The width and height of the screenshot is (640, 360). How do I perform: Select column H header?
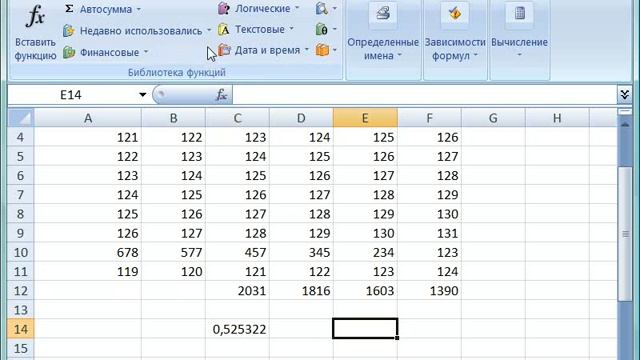tap(557, 118)
